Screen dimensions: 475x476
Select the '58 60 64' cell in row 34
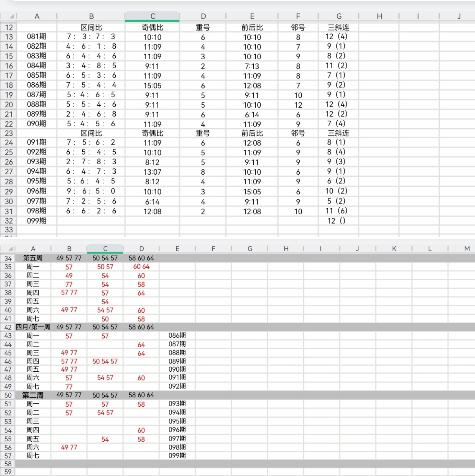141,258
